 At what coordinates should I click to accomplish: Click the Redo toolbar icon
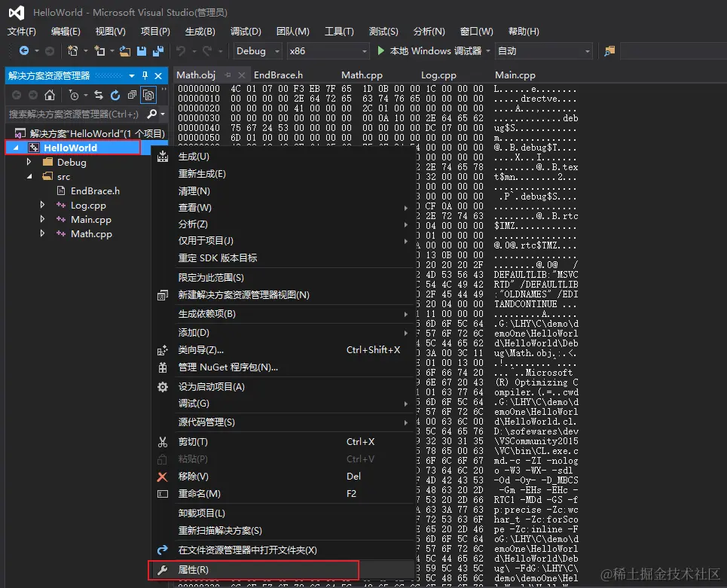[207, 51]
